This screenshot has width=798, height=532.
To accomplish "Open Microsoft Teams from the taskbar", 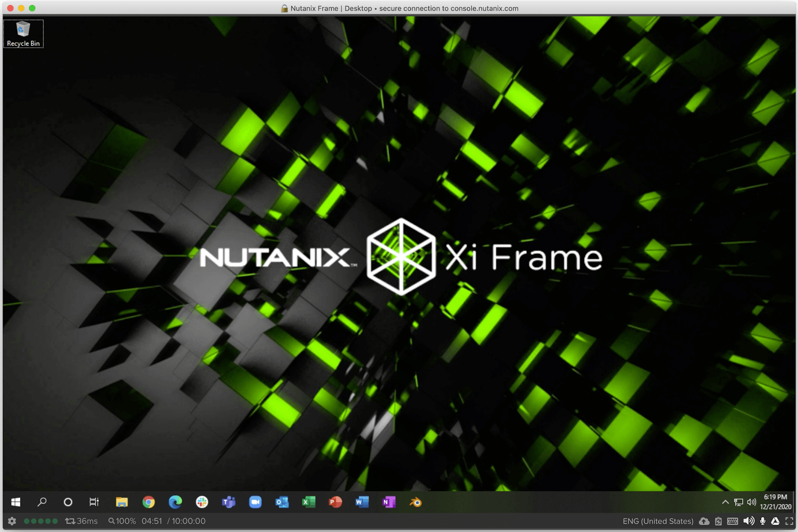I will tap(228, 502).
